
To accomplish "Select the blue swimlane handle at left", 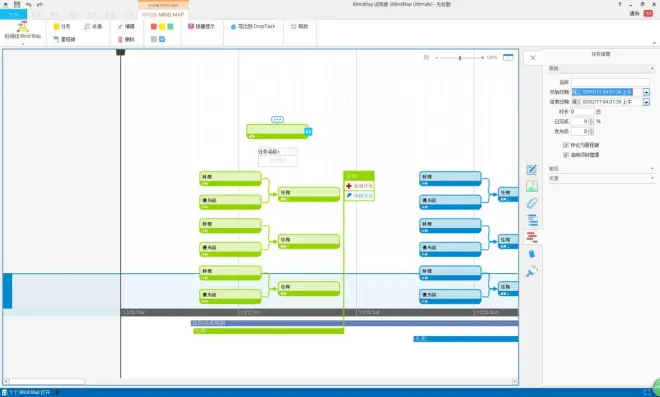I will tap(8, 291).
